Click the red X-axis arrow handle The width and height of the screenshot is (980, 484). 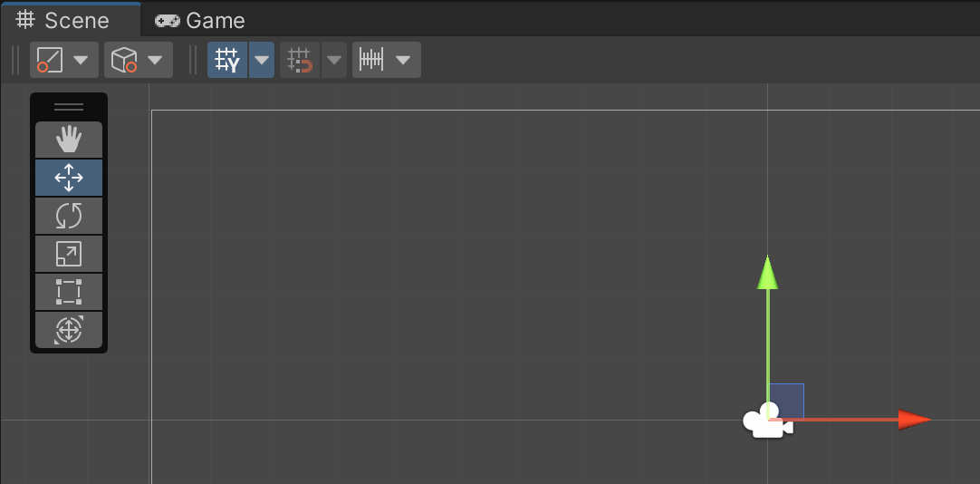click(913, 420)
